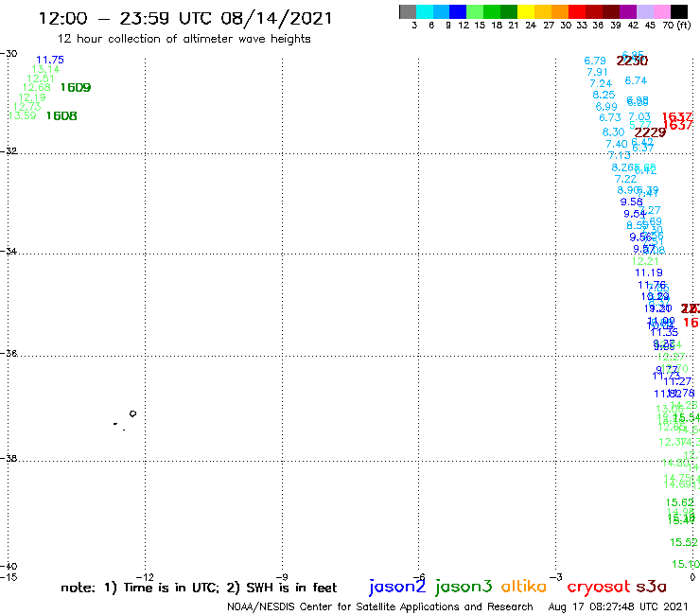Image resolution: width=700 pixels, height=615 pixels.
Task: Click the '12.21' wave height value
Action: pyautogui.click(x=645, y=262)
